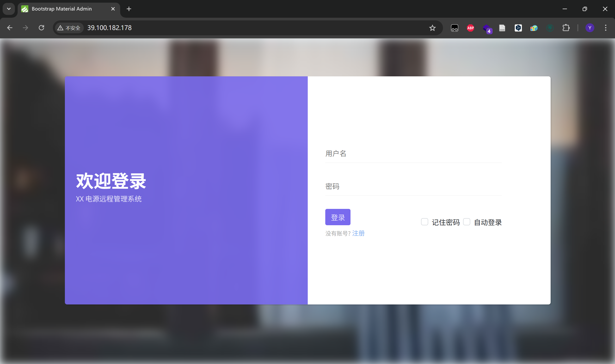Open the Y profile avatar

click(590, 28)
